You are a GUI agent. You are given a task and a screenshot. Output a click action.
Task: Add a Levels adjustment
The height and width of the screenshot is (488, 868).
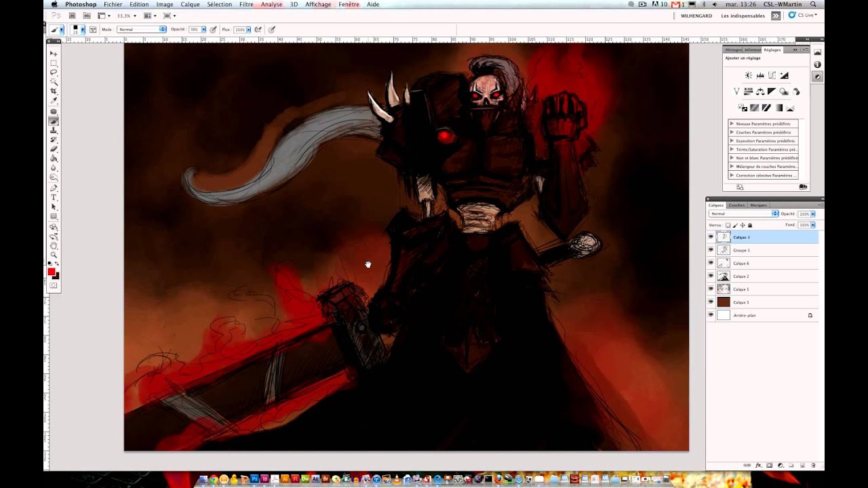click(760, 75)
